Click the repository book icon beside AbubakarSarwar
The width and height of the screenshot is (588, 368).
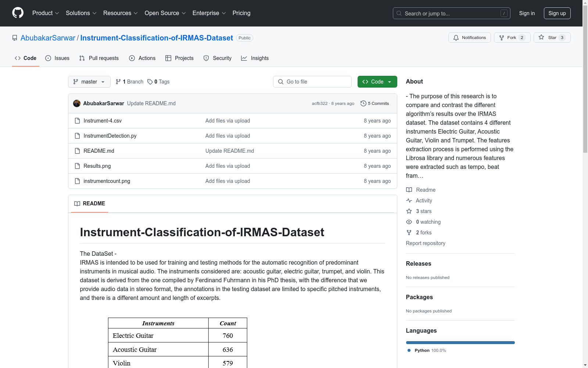tap(15, 38)
